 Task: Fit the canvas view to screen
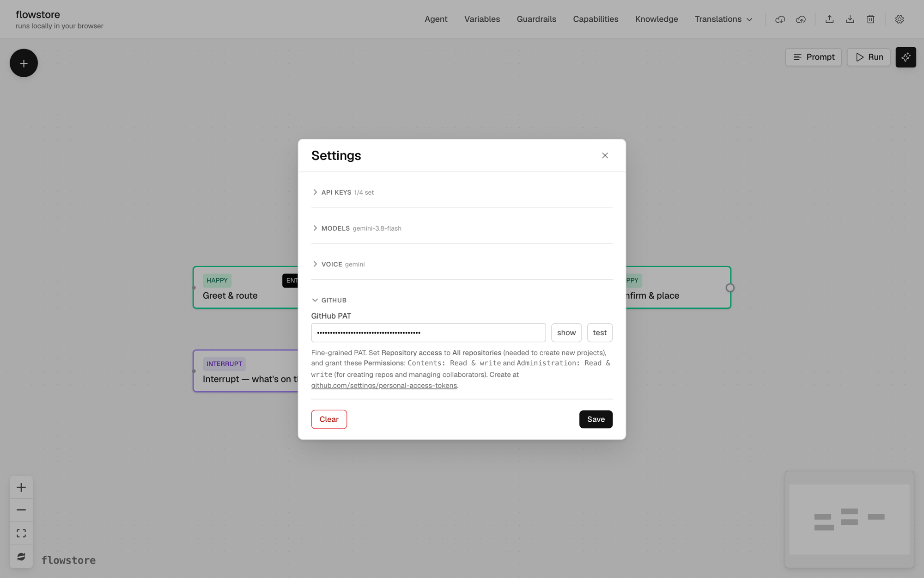point(21,533)
